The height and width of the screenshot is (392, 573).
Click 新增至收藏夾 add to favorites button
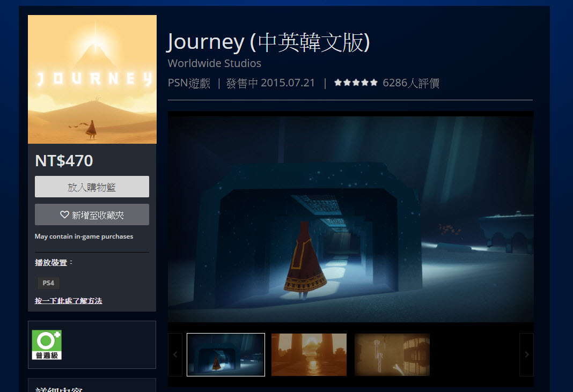point(92,215)
